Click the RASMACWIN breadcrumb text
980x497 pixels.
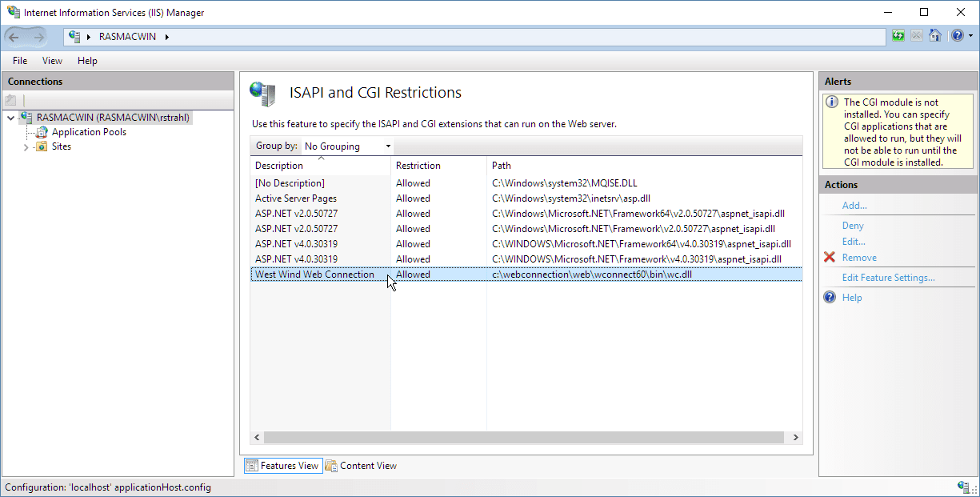[x=128, y=37]
